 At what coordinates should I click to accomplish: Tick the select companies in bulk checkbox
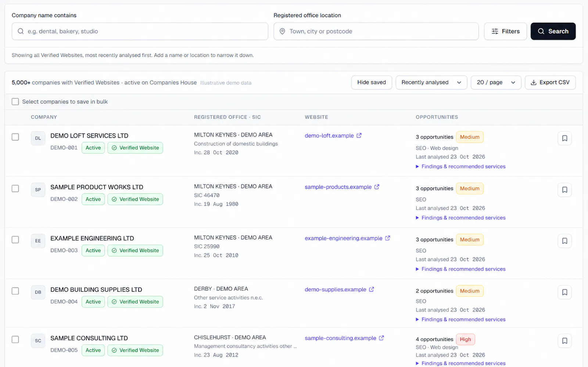point(15,101)
